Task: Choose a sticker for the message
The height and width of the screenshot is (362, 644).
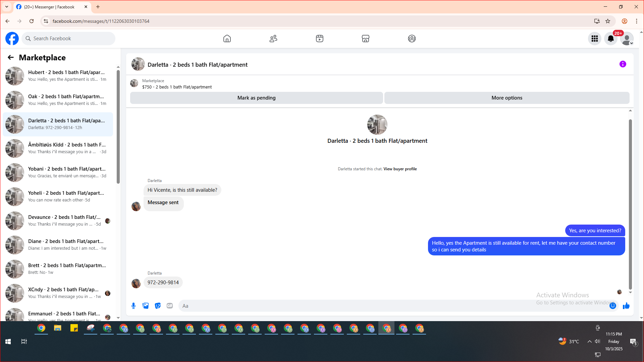Action: (x=158, y=306)
